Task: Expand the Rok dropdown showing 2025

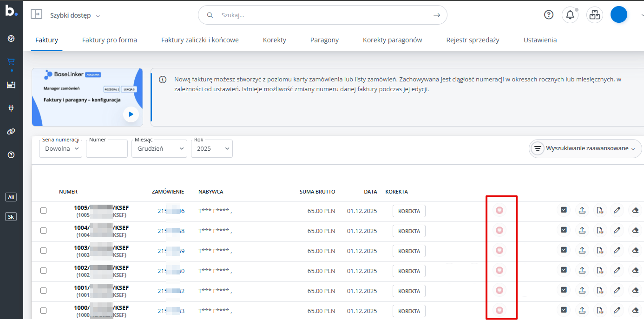Action: pyautogui.click(x=212, y=149)
